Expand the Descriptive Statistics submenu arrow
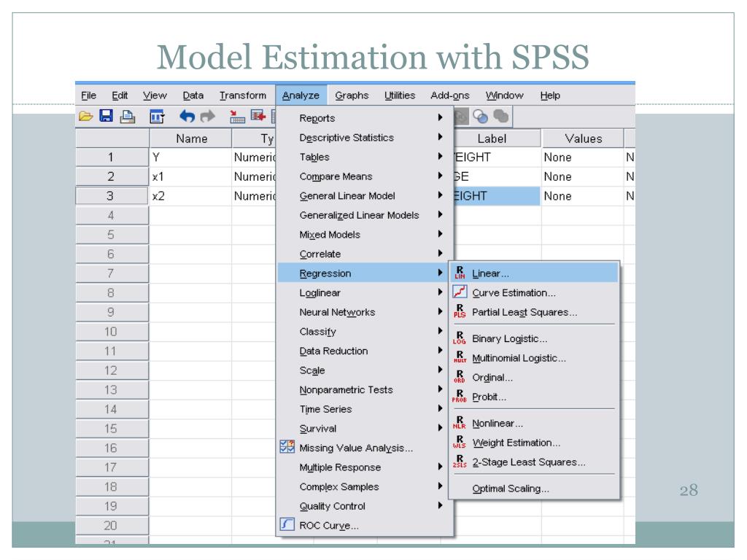 (x=440, y=136)
